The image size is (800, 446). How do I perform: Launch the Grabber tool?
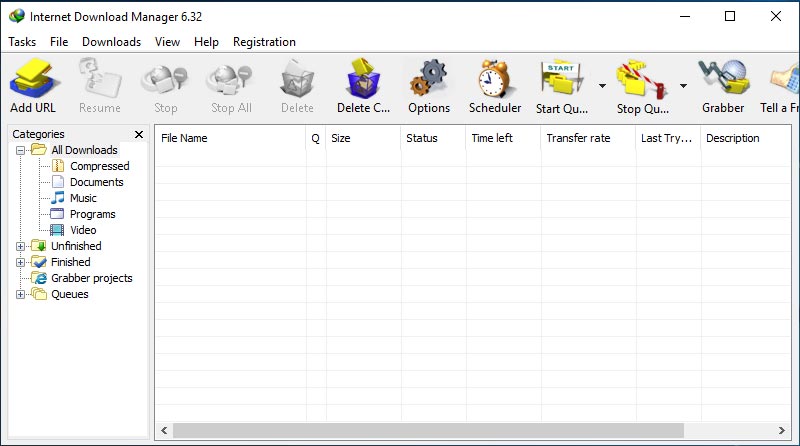click(x=722, y=86)
